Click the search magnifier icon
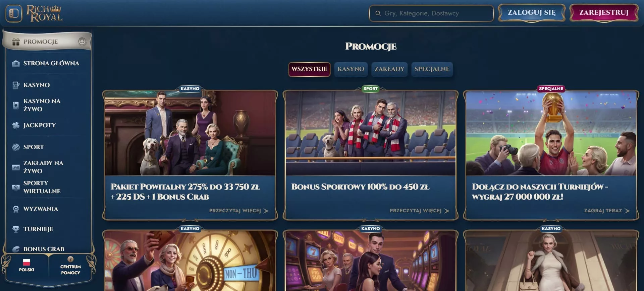This screenshot has height=291, width=644. tap(378, 13)
